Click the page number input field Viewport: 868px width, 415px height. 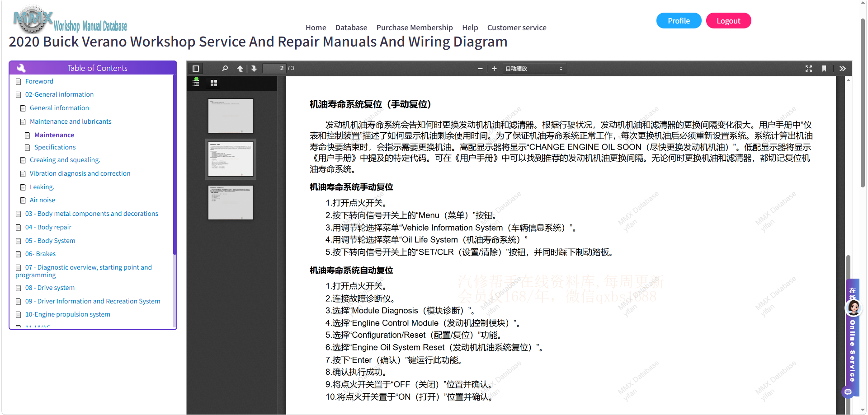(274, 68)
